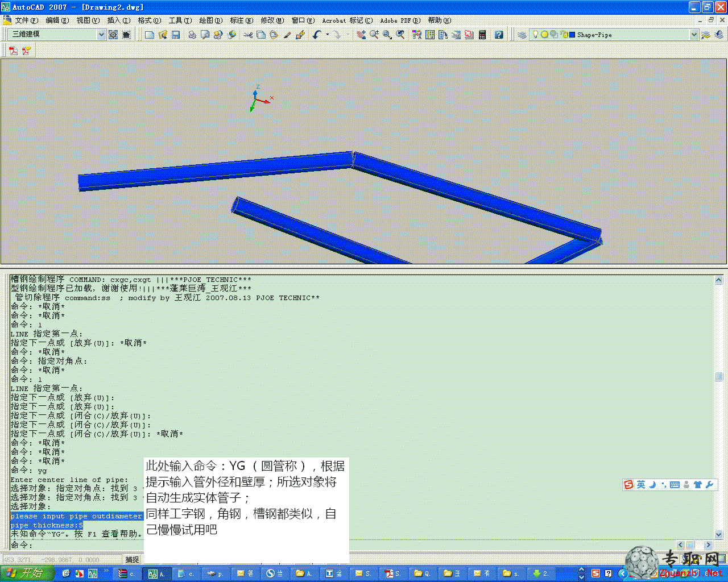728x582 pixels.
Task: Open 帮助 menu
Action: pos(439,20)
